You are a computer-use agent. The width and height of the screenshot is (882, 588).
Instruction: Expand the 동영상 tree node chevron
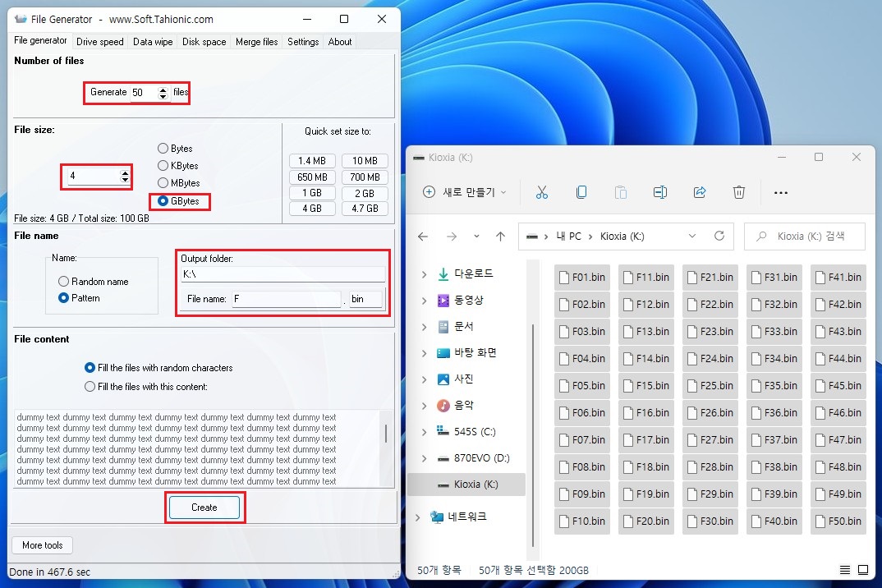[x=424, y=301]
